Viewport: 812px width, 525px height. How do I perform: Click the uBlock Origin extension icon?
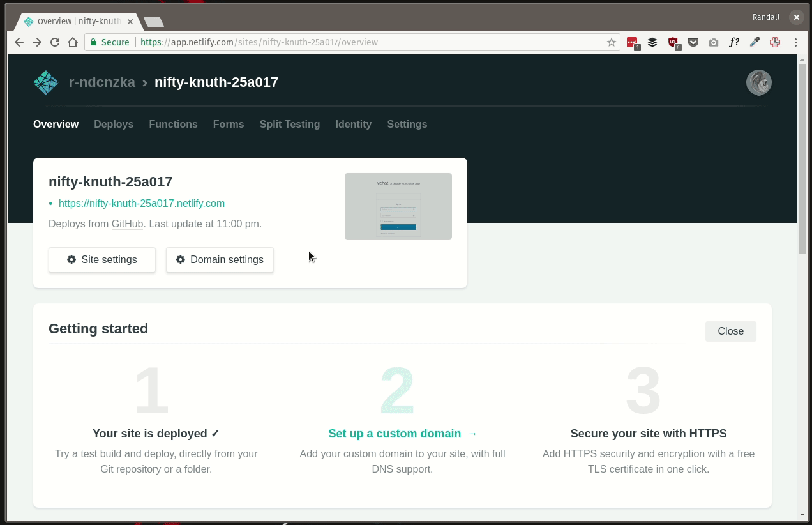tap(673, 42)
